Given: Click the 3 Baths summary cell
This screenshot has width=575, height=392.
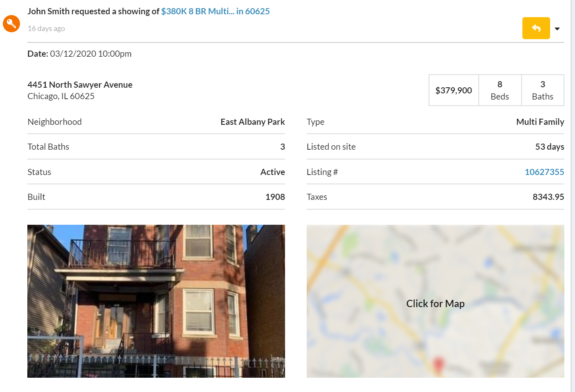Looking at the screenshot, I should coord(542,91).
